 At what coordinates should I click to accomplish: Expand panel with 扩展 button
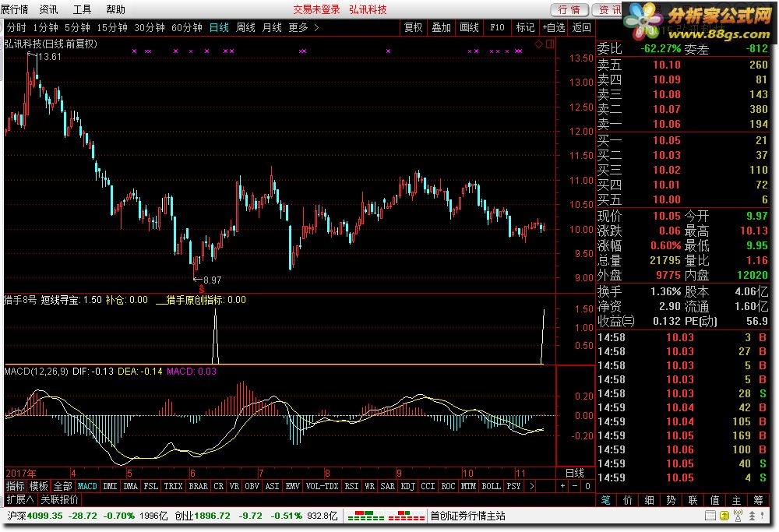pos(20,499)
